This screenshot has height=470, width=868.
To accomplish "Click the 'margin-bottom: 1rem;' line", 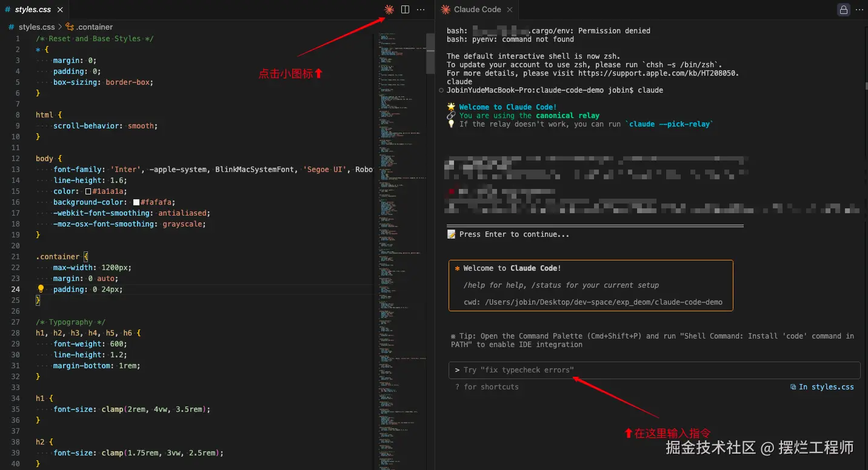I will point(97,366).
